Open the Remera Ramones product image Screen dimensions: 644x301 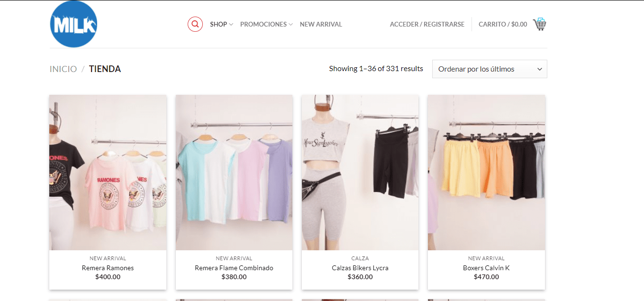108,173
